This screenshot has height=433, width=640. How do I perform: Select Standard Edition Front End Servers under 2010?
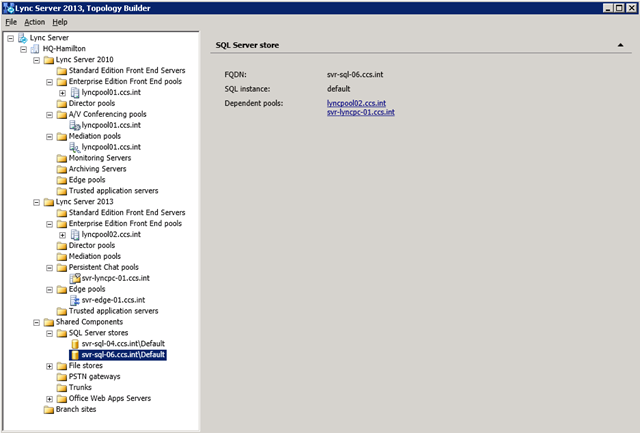(127, 71)
